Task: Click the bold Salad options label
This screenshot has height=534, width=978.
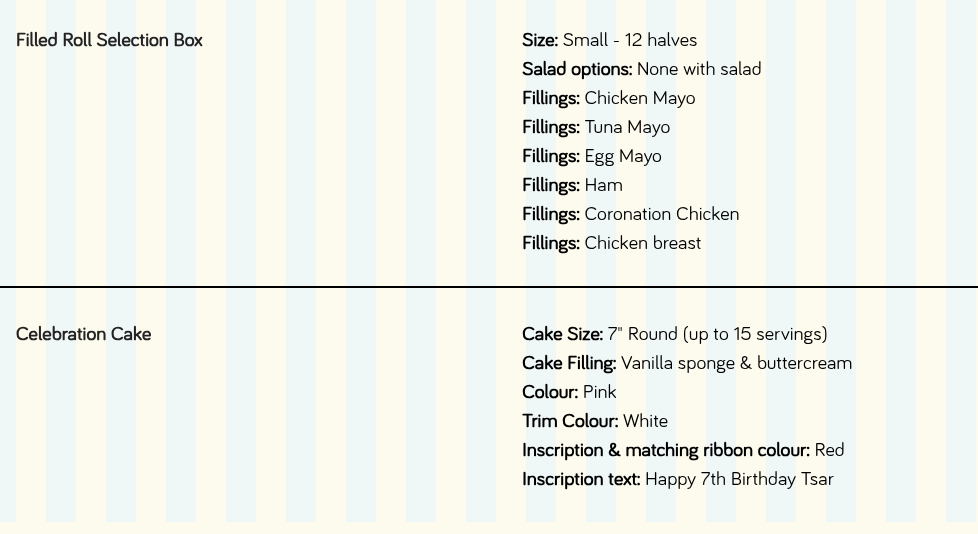Action: [577, 69]
